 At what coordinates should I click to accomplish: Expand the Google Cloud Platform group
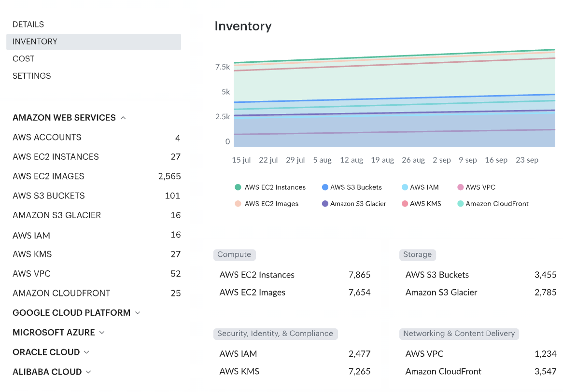click(x=138, y=313)
